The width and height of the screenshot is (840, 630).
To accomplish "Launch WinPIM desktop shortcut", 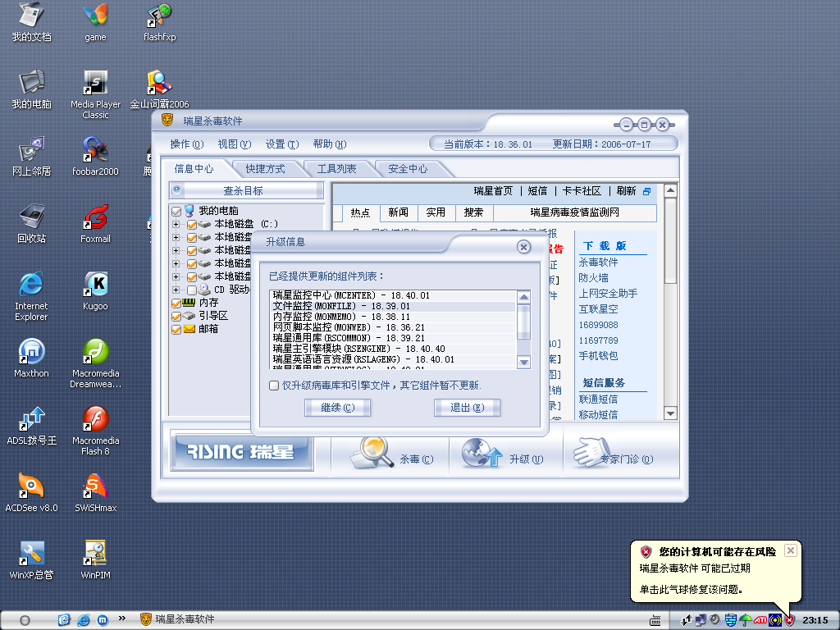I will coord(95,560).
